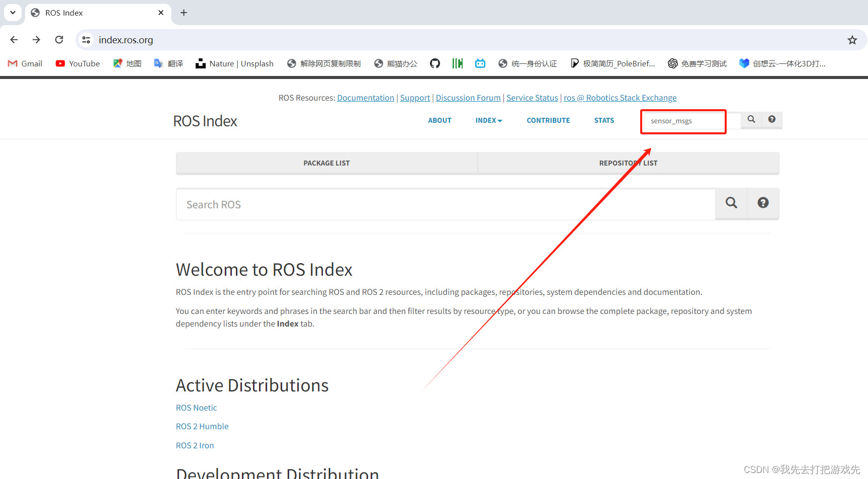Open the GitHub bookmark icon
Viewport: 868px width, 479px height.
(435, 63)
